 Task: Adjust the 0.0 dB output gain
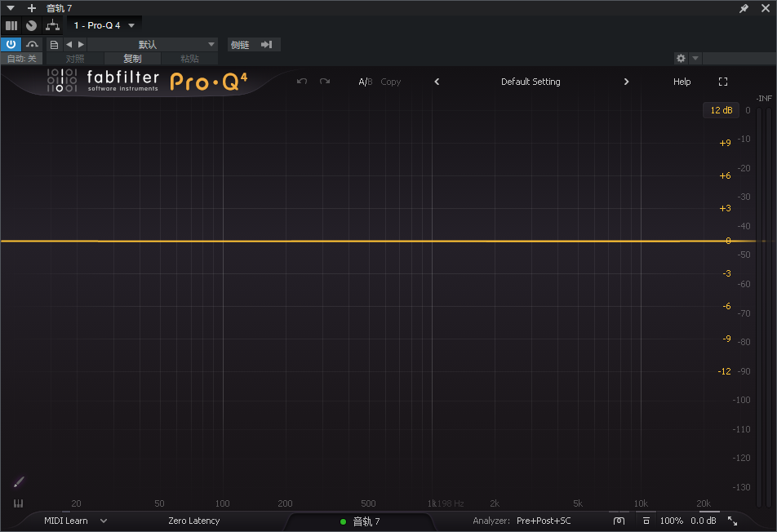point(704,521)
